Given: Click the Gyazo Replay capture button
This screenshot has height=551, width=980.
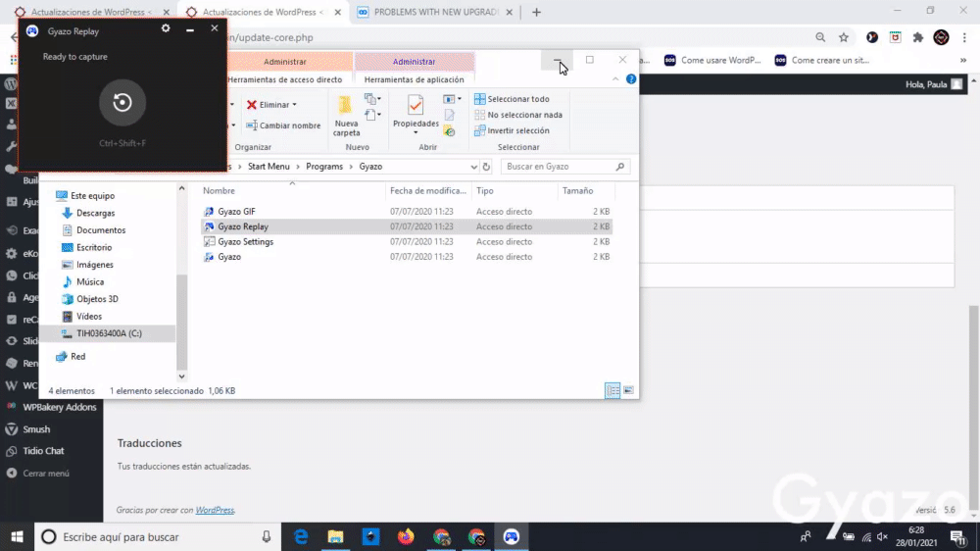Looking at the screenshot, I should [122, 102].
